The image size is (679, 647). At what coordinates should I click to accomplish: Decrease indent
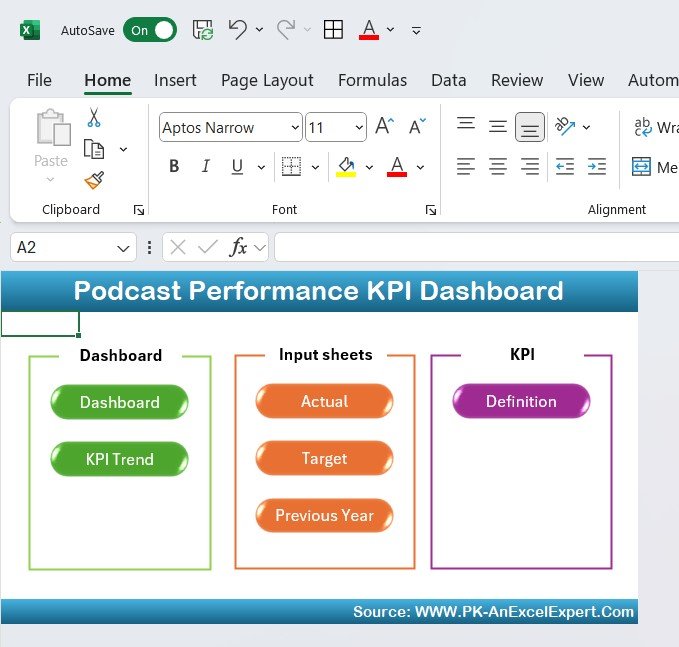[565, 167]
